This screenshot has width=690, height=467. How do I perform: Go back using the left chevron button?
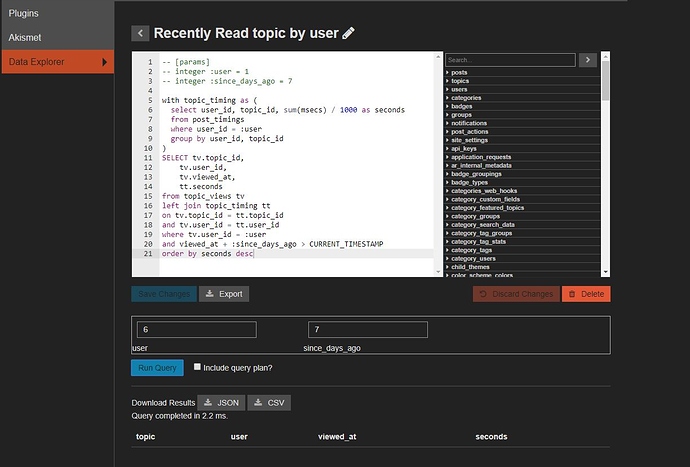coord(140,33)
